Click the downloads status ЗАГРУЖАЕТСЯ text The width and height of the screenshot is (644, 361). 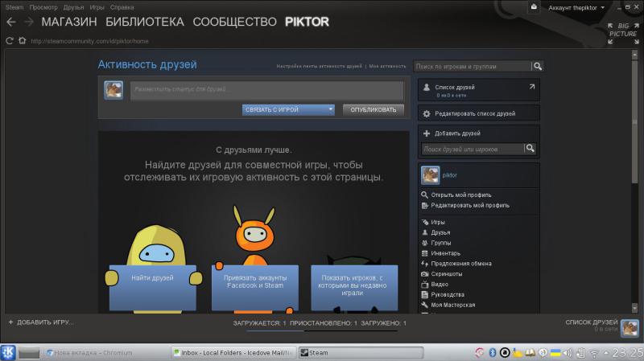[x=259, y=323]
